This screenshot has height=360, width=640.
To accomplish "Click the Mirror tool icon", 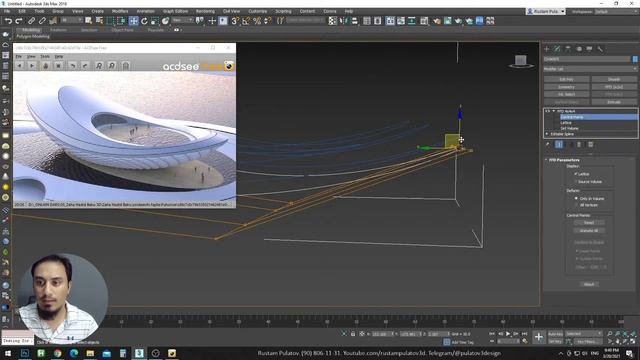I will pos(343,20).
